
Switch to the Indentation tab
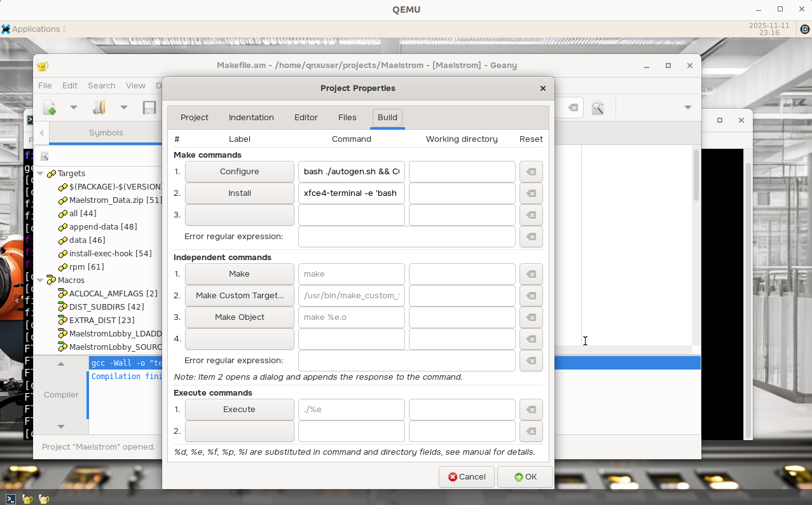pyautogui.click(x=251, y=118)
